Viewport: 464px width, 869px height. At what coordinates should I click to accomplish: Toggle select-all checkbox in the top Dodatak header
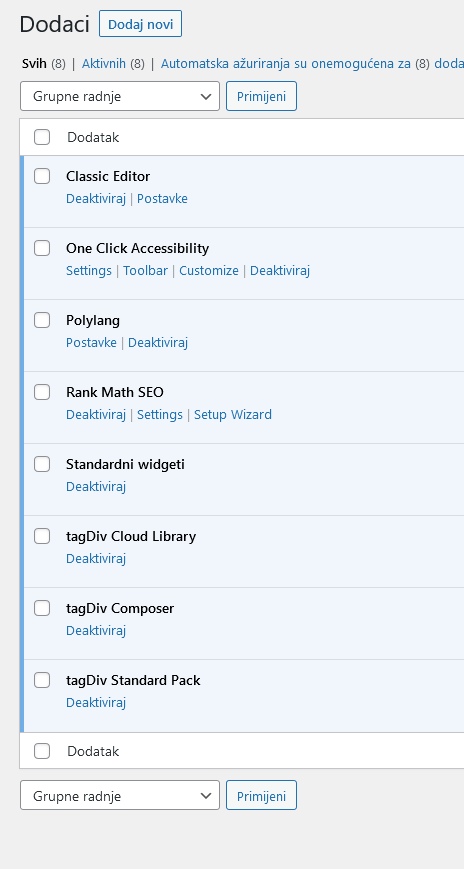tap(42, 137)
